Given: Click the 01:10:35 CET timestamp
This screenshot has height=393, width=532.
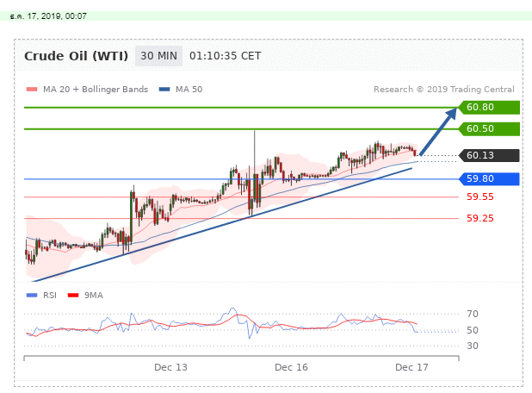Looking at the screenshot, I should [225, 56].
